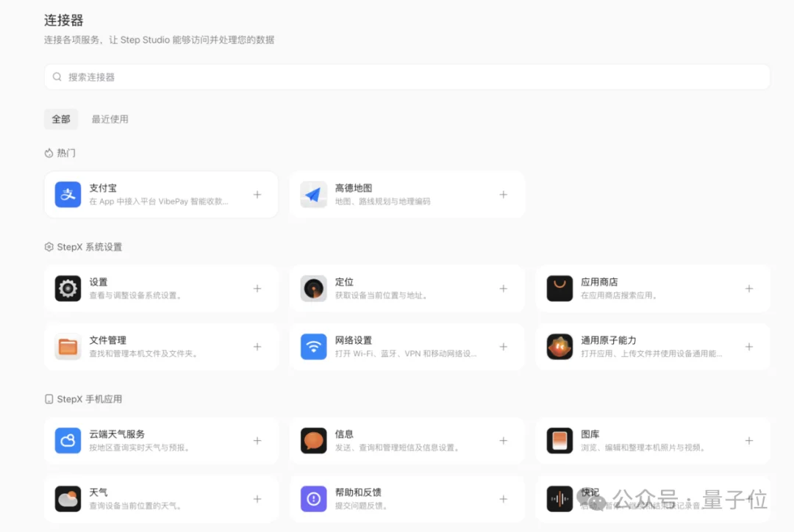The image size is (794, 532).
Task: Click the StepX 系统设置 section heading
Action: [84, 247]
